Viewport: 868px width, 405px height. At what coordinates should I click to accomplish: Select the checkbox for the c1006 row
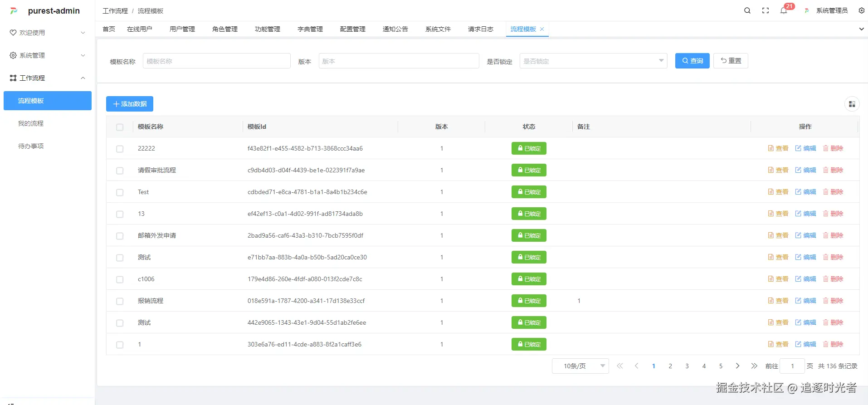coord(120,279)
